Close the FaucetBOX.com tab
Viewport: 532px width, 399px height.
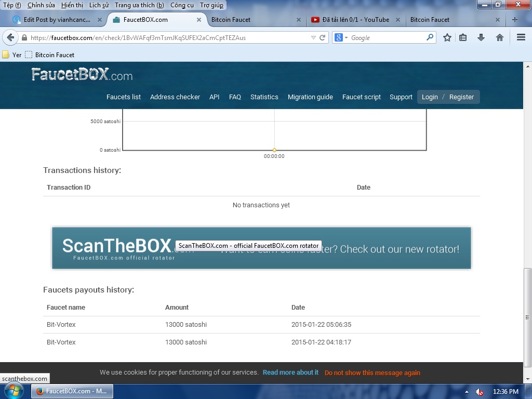tap(199, 20)
